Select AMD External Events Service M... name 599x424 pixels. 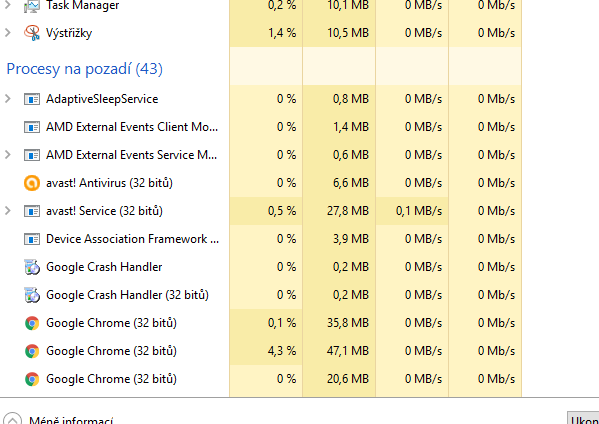[131, 155]
